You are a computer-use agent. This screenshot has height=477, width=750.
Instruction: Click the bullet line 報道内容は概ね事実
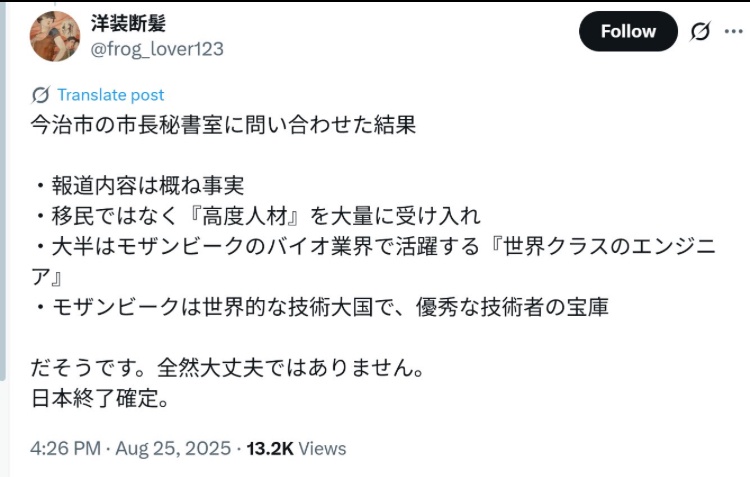(x=138, y=186)
